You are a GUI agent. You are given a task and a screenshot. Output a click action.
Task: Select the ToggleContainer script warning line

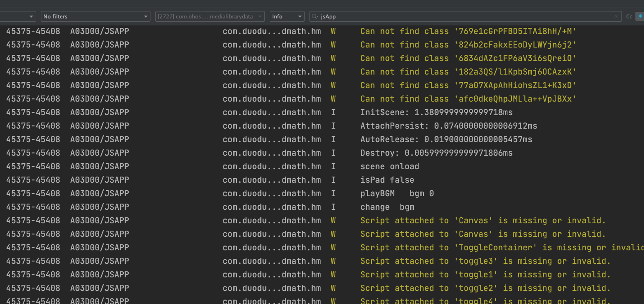click(x=500, y=247)
